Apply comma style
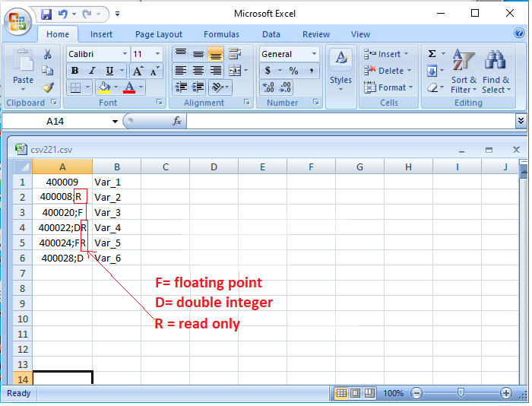Viewport: 532px width, 406px height. tap(311, 71)
